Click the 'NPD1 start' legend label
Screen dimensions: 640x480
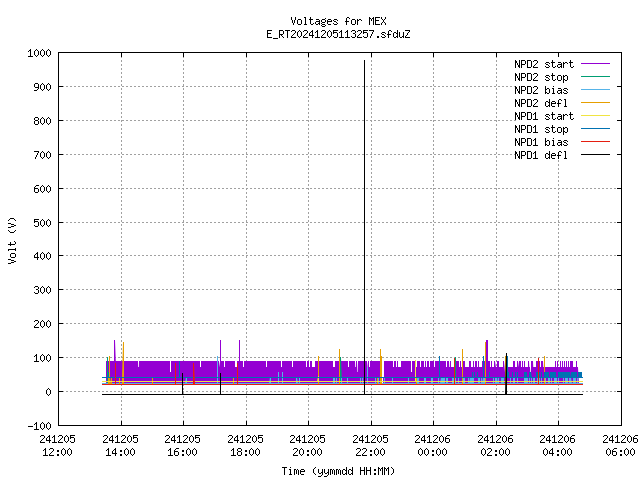pos(544,116)
